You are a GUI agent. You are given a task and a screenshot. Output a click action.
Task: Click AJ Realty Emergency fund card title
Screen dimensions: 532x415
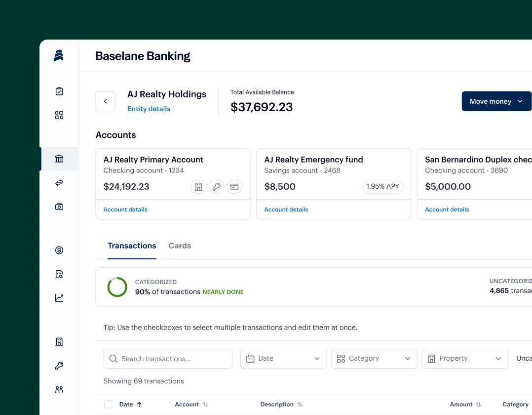313,160
